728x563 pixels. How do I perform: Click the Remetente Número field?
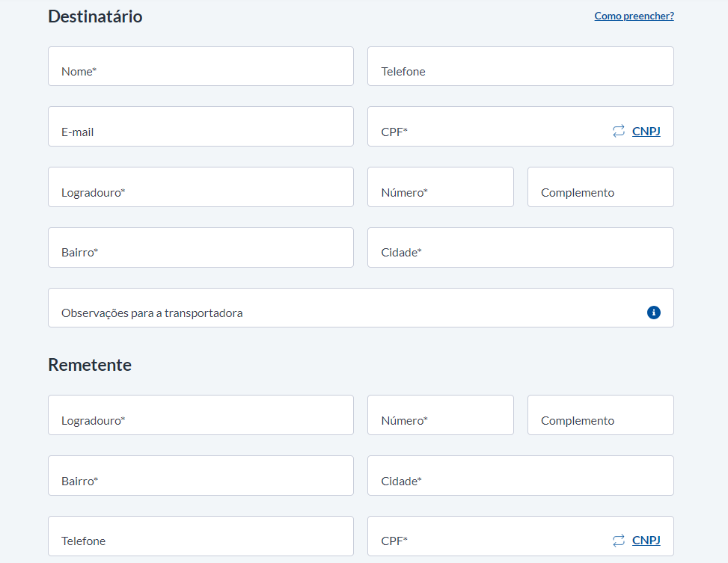pos(441,415)
